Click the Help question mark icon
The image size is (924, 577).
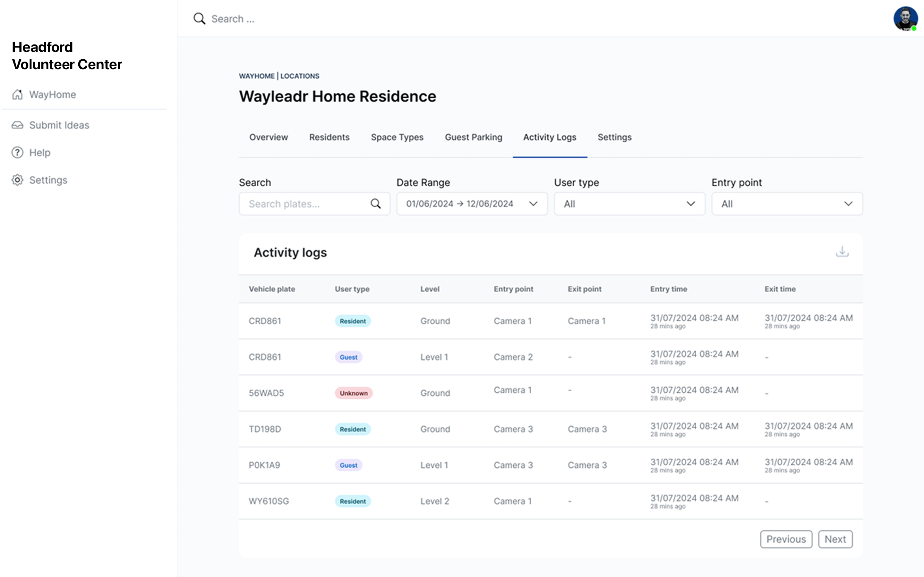pyautogui.click(x=17, y=152)
